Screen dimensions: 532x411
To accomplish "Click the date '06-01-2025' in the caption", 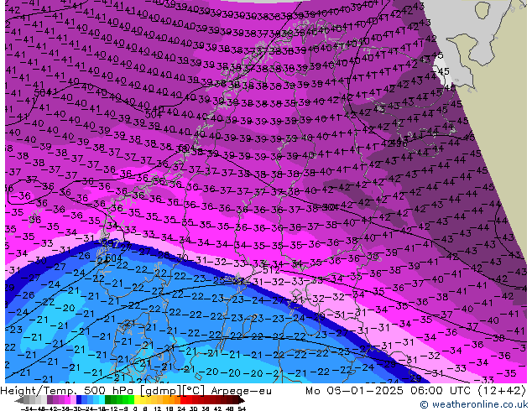I will [x=365, y=391].
